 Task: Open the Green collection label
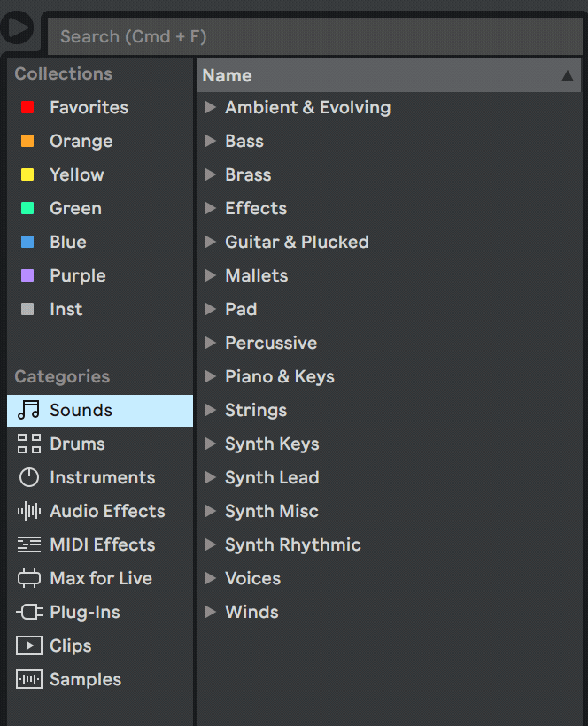pyautogui.click(x=75, y=208)
